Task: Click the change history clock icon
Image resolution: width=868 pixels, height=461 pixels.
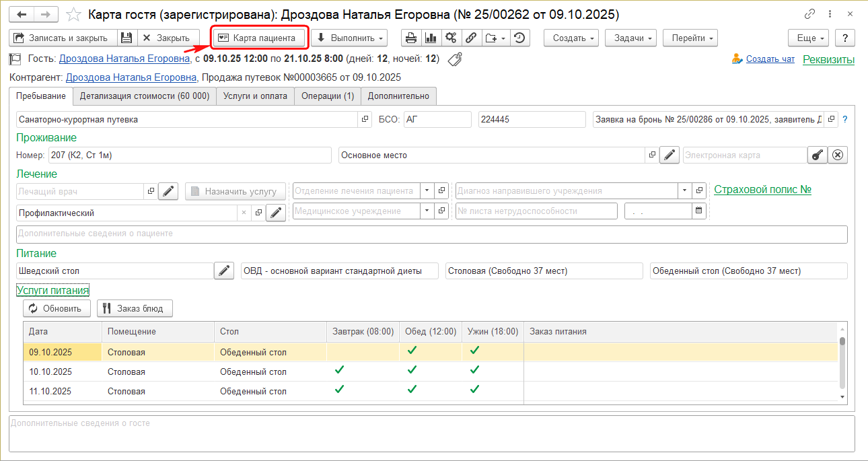Action: (x=519, y=38)
